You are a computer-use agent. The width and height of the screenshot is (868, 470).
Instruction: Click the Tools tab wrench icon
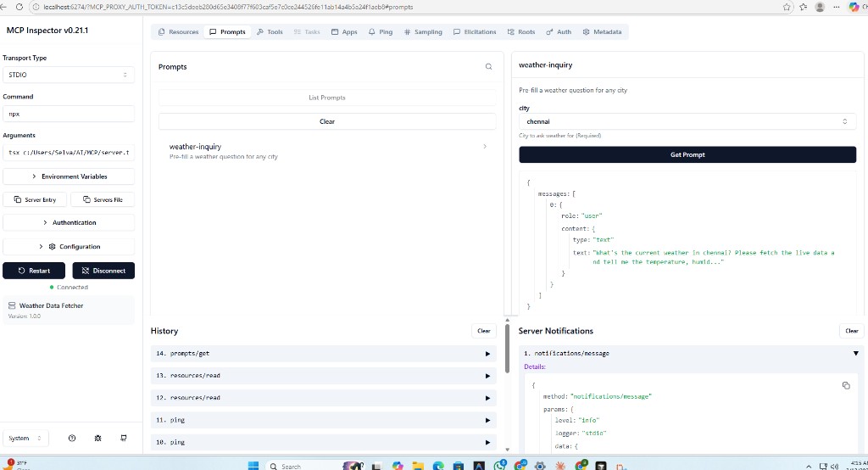click(260, 32)
